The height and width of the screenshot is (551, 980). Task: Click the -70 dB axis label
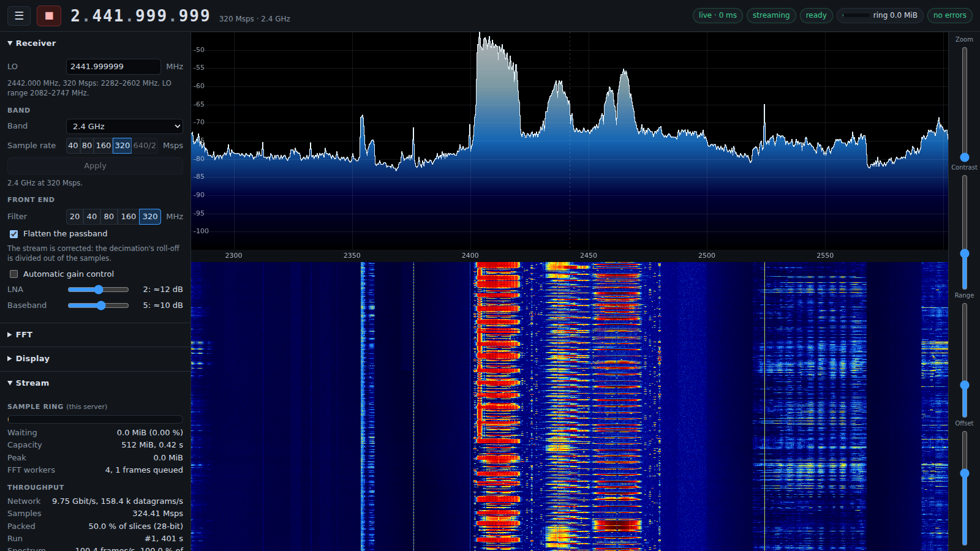[199, 122]
